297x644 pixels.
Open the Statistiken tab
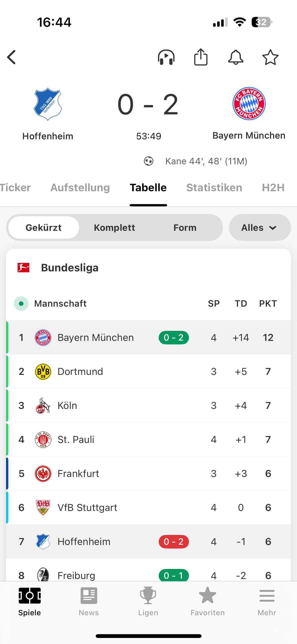coord(214,188)
